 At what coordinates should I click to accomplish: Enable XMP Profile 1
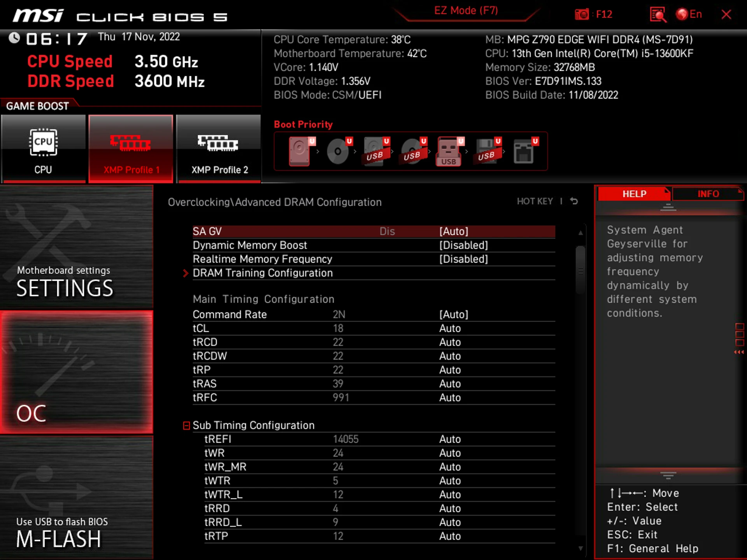click(131, 149)
